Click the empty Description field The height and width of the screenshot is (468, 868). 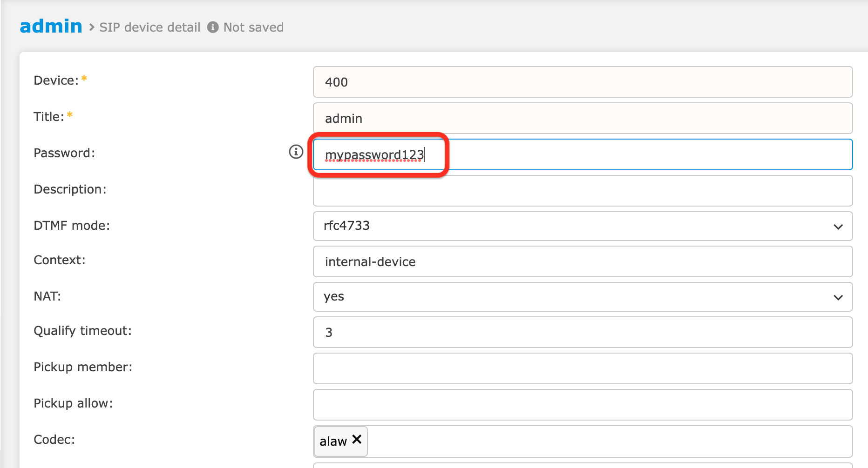(x=582, y=191)
